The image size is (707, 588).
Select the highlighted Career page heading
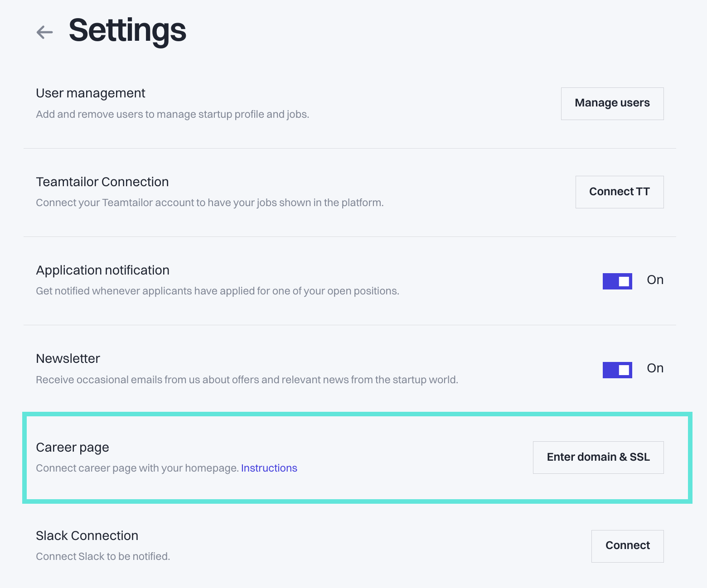click(x=72, y=447)
